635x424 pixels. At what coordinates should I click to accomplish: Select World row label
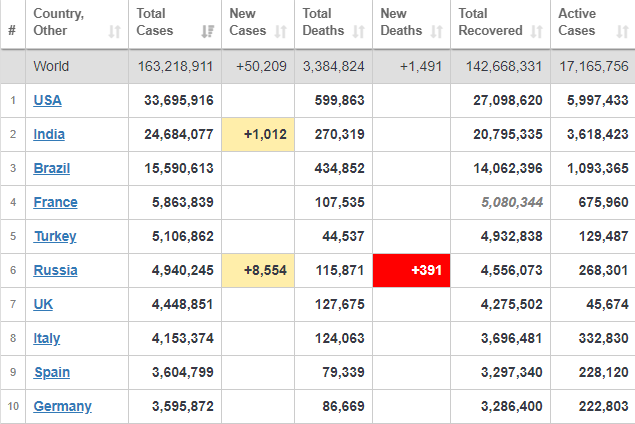click(51, 66)
